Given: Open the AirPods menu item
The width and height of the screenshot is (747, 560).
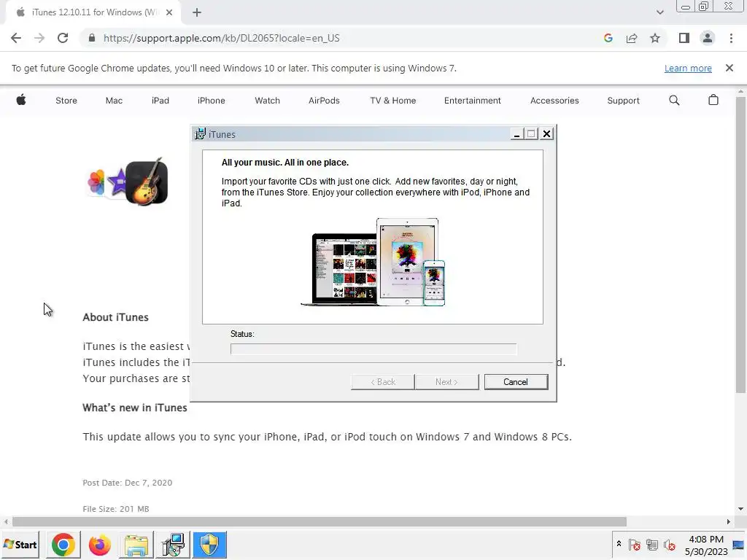Looking at the screenshot, I should tap(324, 101).
